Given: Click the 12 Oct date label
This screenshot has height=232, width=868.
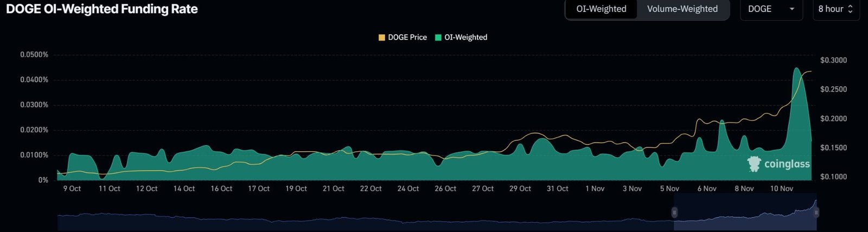Looking at the screenshot, I should click(147, 189).
